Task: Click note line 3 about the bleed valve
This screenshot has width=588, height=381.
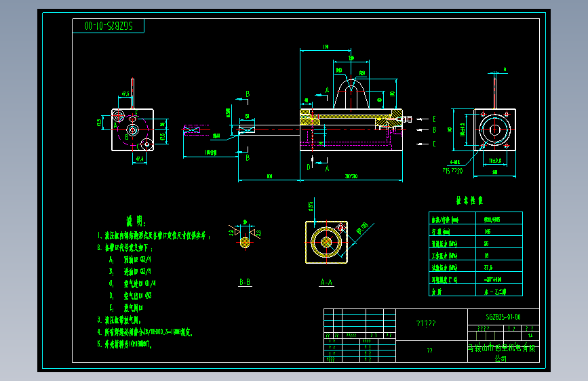Action: click(x=119, y=320)
